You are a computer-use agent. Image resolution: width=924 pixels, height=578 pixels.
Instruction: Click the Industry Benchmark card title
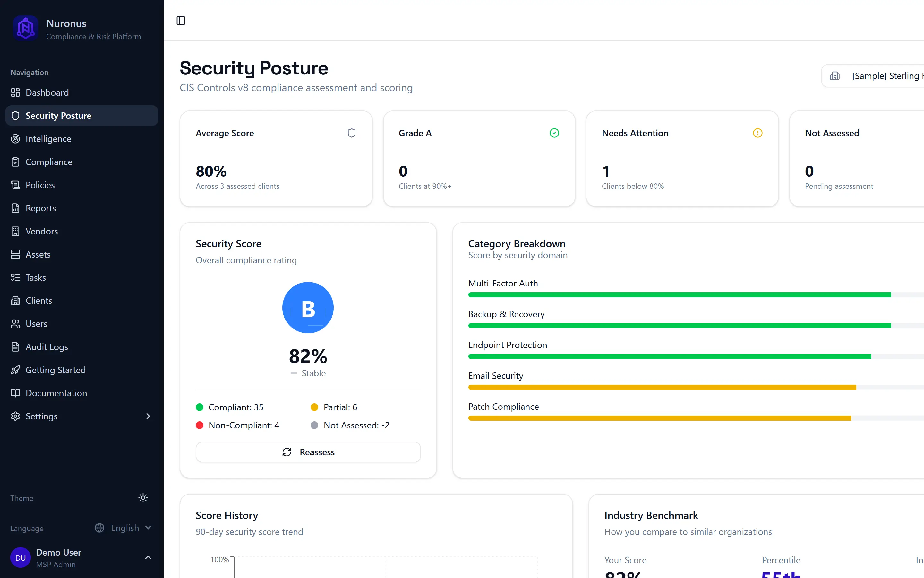651,515
